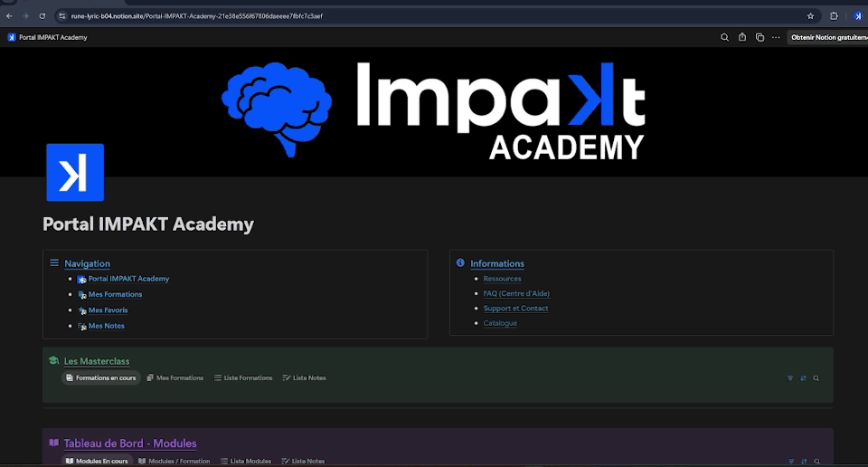Open the three-dot more options menu

pos(776,37)
